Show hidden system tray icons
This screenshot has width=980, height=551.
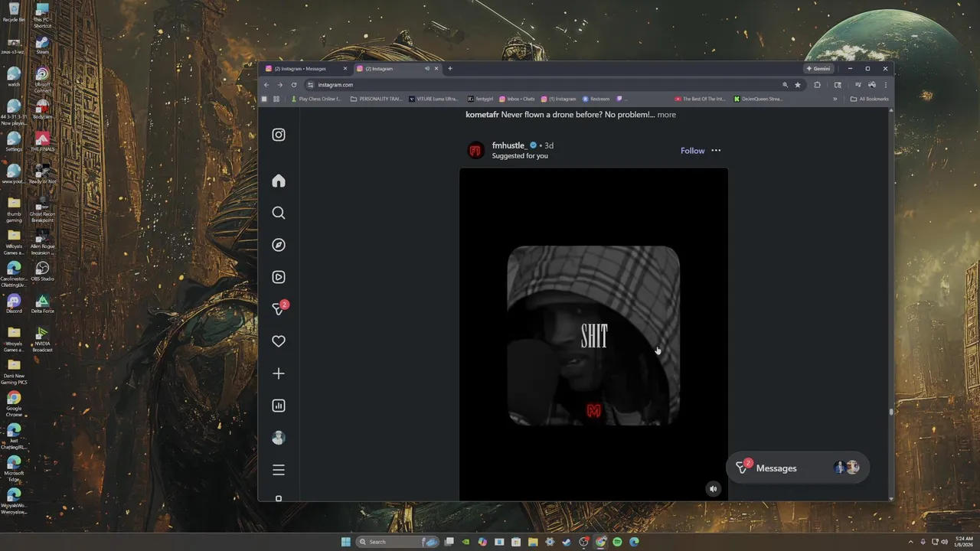[910, 542]
